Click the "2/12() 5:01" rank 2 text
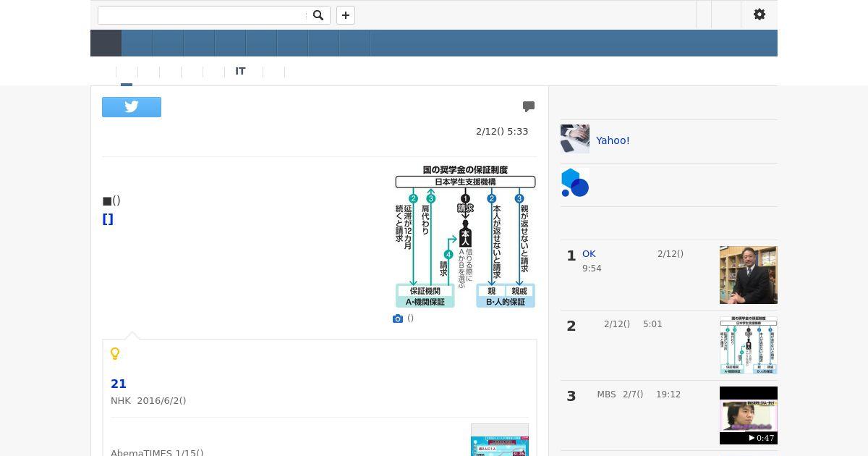This screenshot has width=868, height=456. 633,324
